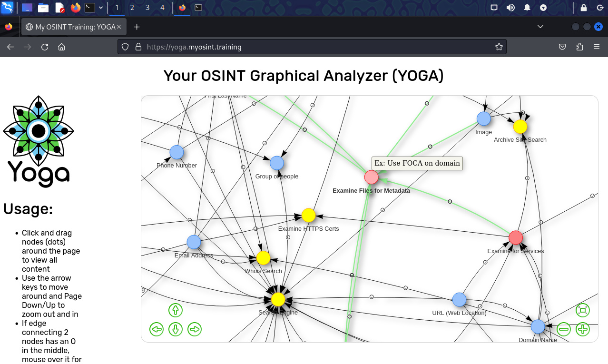
Task: Click the Home button in Firefox
Action: tap(61, 47)
